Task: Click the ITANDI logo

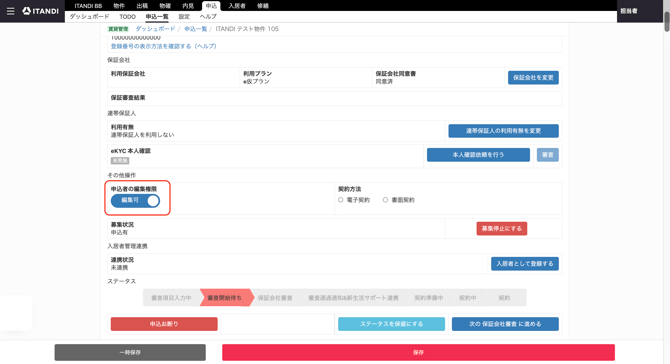Action: tap(41, 11)
